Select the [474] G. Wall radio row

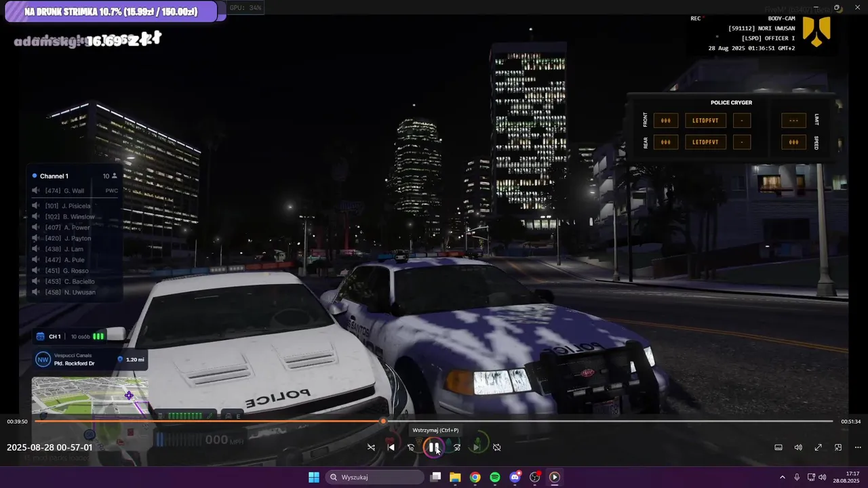(75, 190)
